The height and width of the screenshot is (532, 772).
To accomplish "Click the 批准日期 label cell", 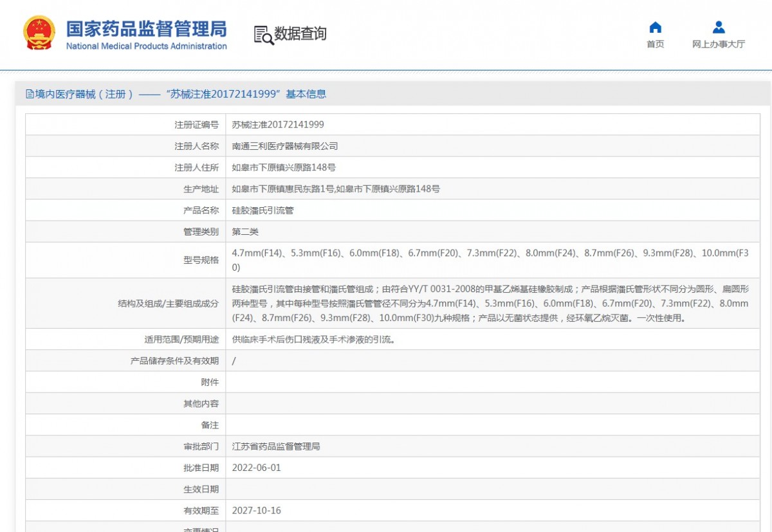I will [x=125, y=468].
